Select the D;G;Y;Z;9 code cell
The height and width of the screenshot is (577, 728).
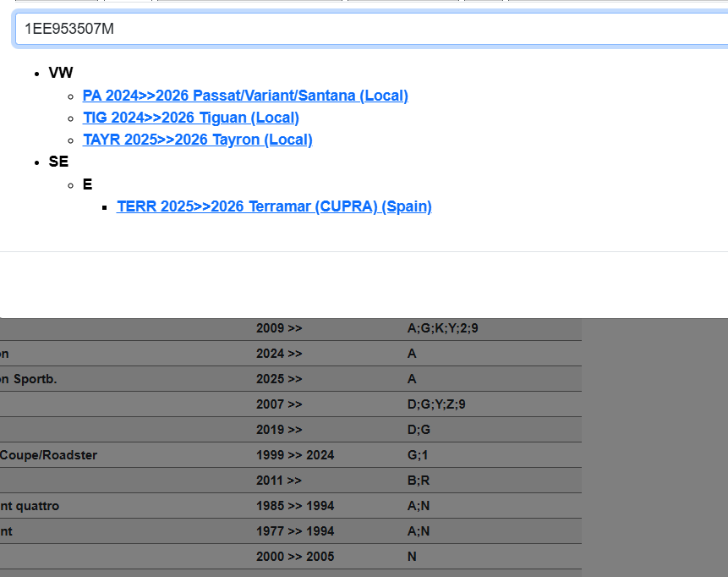(x=436, y=404)
